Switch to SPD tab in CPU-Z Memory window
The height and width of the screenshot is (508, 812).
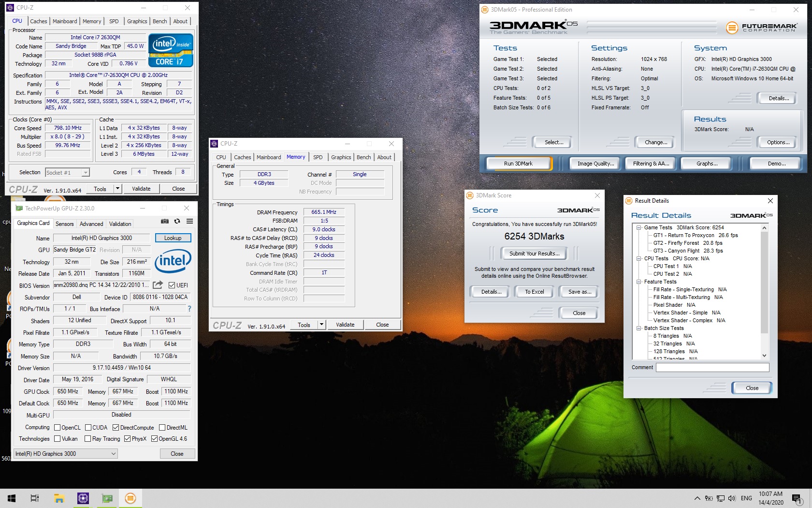click(318, 157)
